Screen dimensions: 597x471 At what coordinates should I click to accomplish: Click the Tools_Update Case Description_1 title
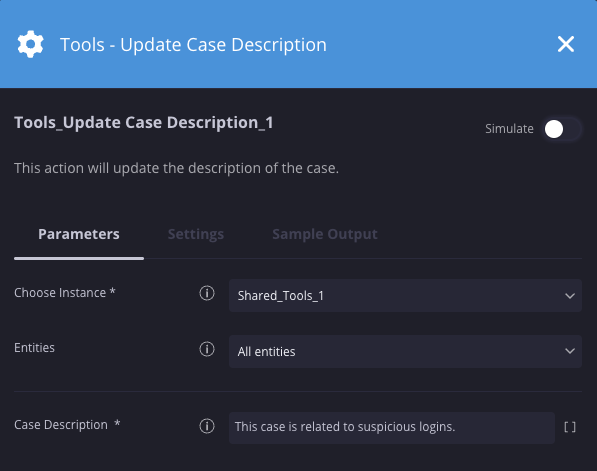tap(144, 123)
